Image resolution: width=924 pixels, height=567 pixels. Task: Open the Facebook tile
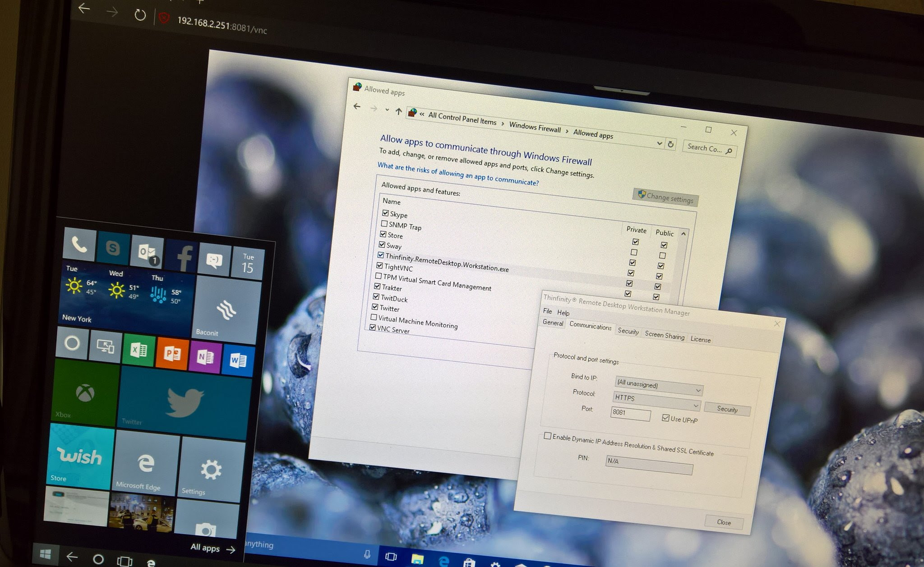(182, 256)
